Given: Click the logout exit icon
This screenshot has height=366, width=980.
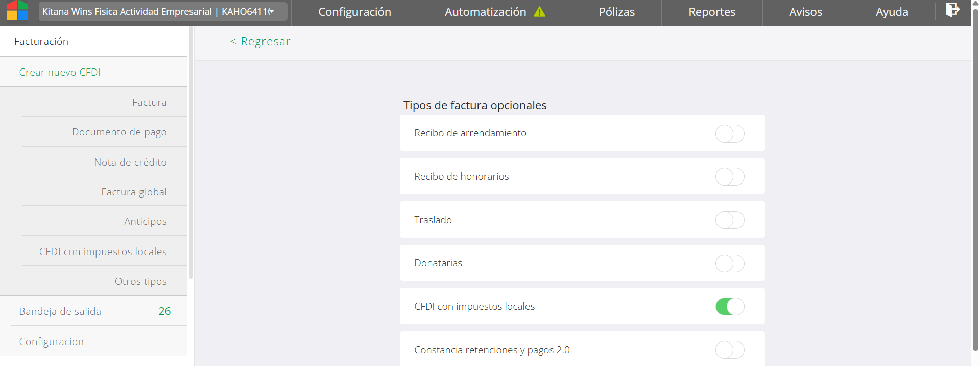Looking at the screenshot, I should pos(952,10).
